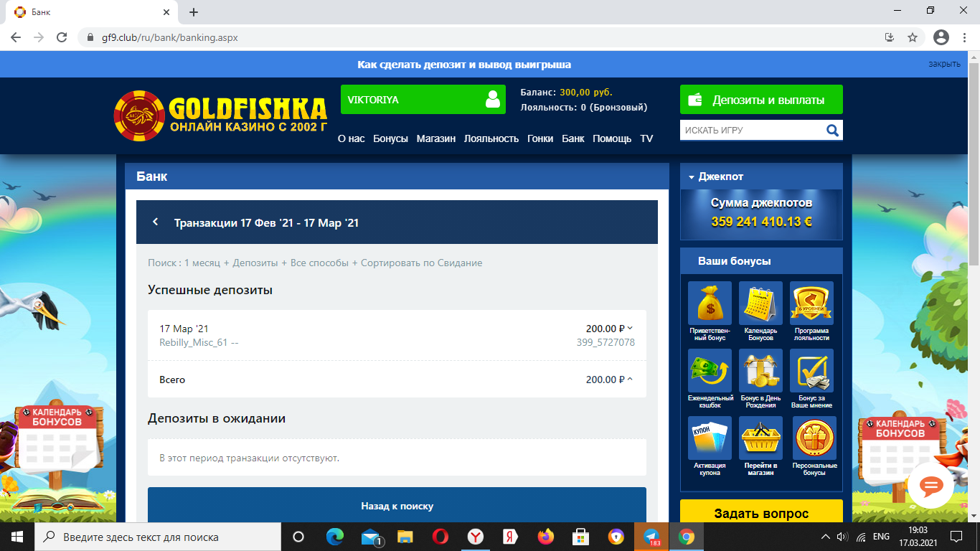Image resolution: width=980 pixels, height=551 pixels.
Task: Open the О нас menu item
Action: click(352, 138)
